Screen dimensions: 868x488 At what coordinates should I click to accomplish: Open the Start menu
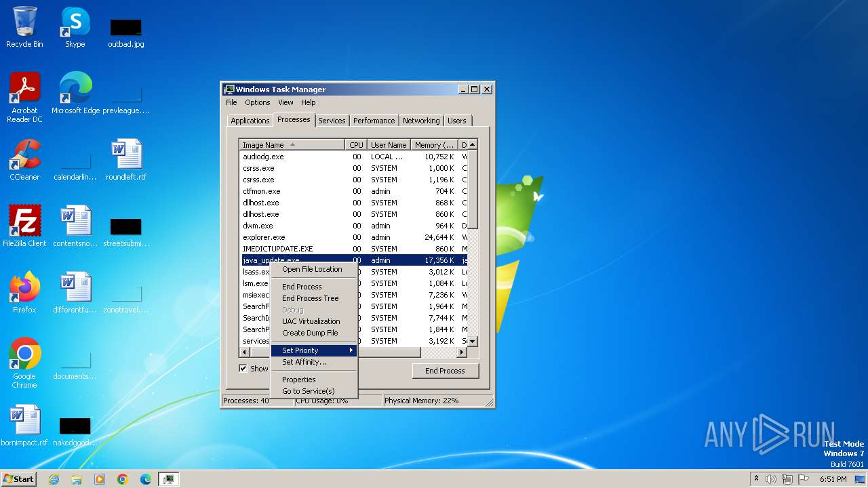[18, 479]
